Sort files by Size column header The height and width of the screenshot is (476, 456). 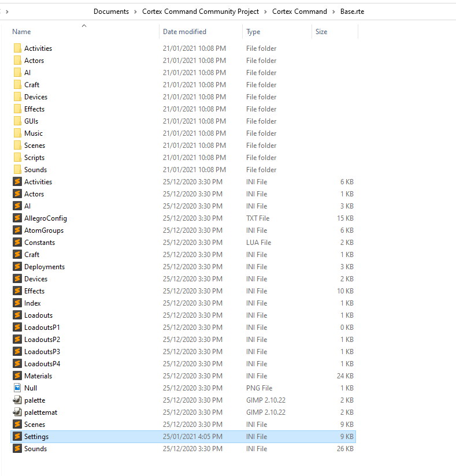pyautogui.click(x=321, y=32)
